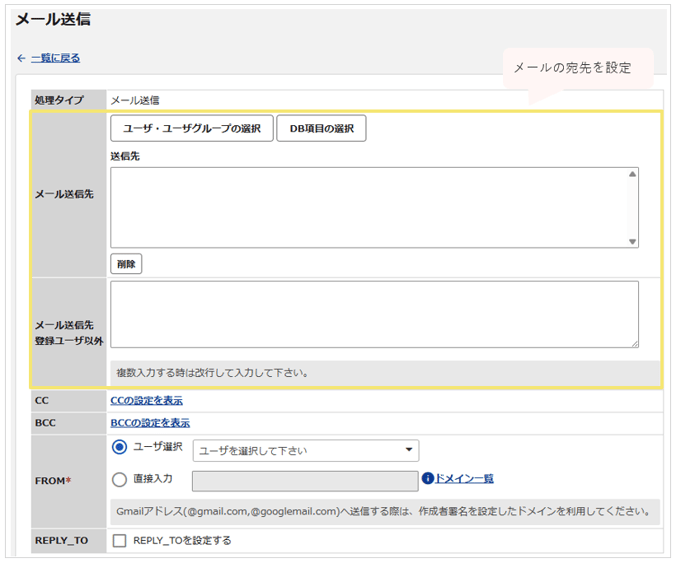Click the up arrow of 送信先 scrollbar

632,174
